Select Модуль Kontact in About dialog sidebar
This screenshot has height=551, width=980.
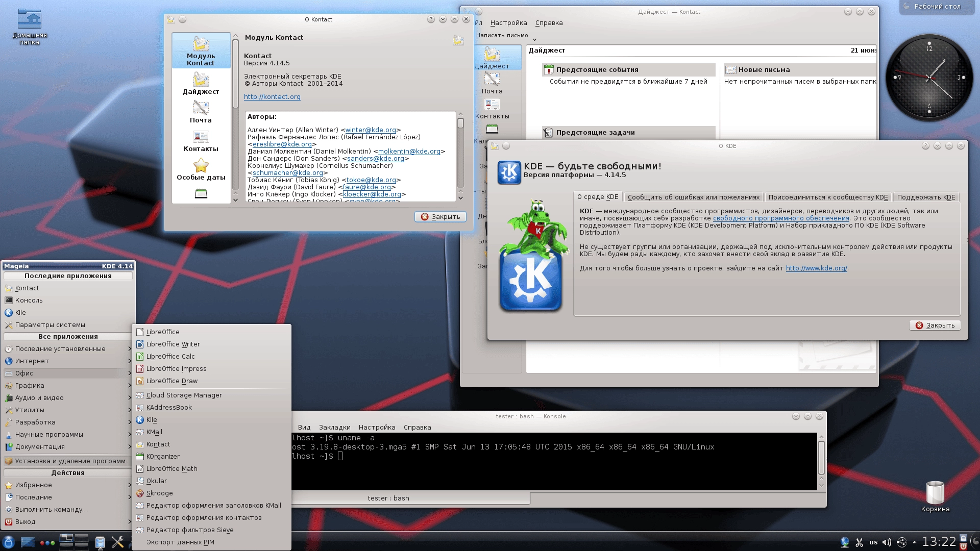point(201,51)
